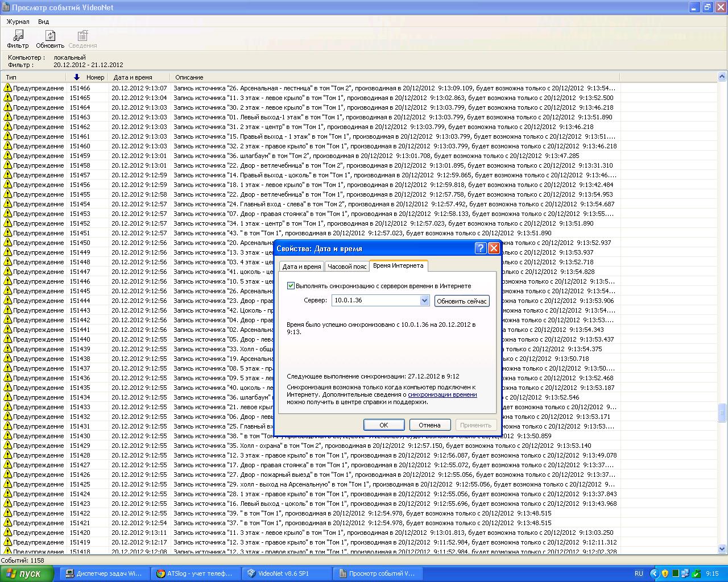This screenshot has width=728, height=582.
Task: Expand the Сервер dropdown list
Action: 424,301
